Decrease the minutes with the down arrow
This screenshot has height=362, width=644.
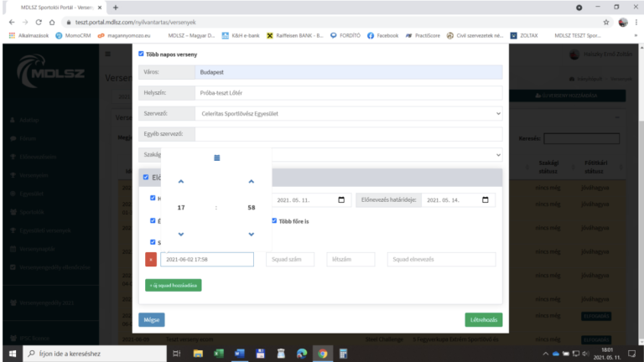coord(251,234)
